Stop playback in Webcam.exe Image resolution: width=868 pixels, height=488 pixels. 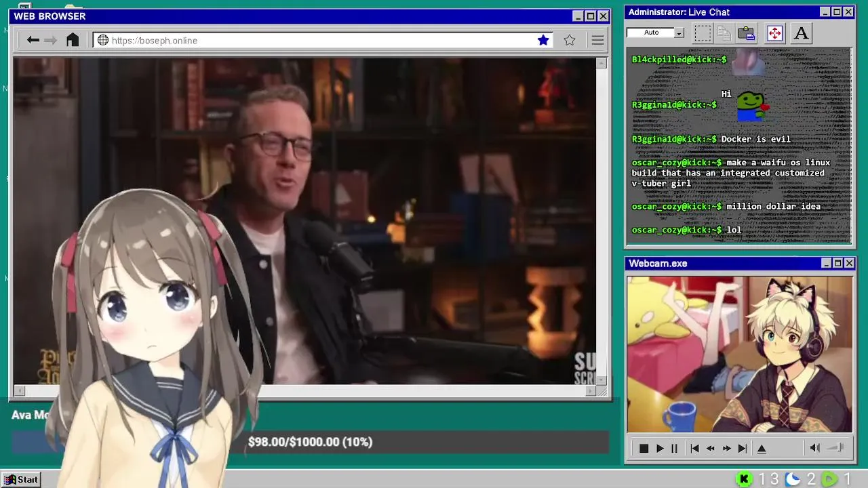point(644,448)
